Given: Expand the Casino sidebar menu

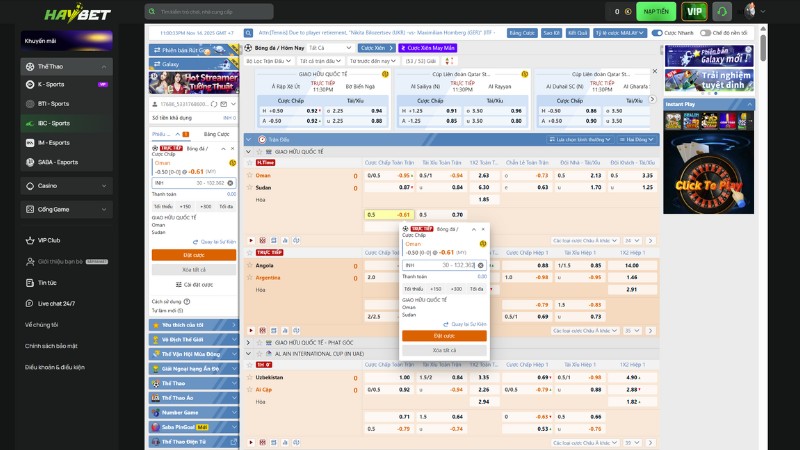Looking at the screenshot, I should click(x=67, y=186).
